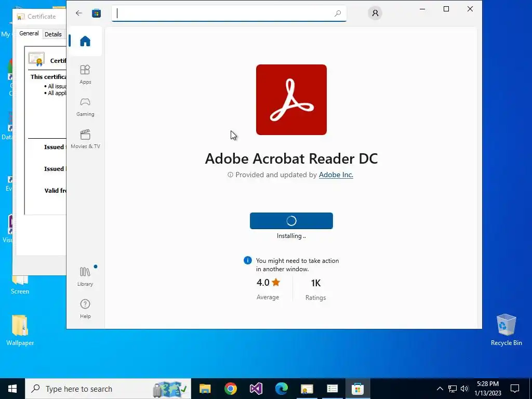Image resolution: width=532 pixels, height=399 pixels.
Task: Select the Recycle Bin desktop icon
Action: 506,330
